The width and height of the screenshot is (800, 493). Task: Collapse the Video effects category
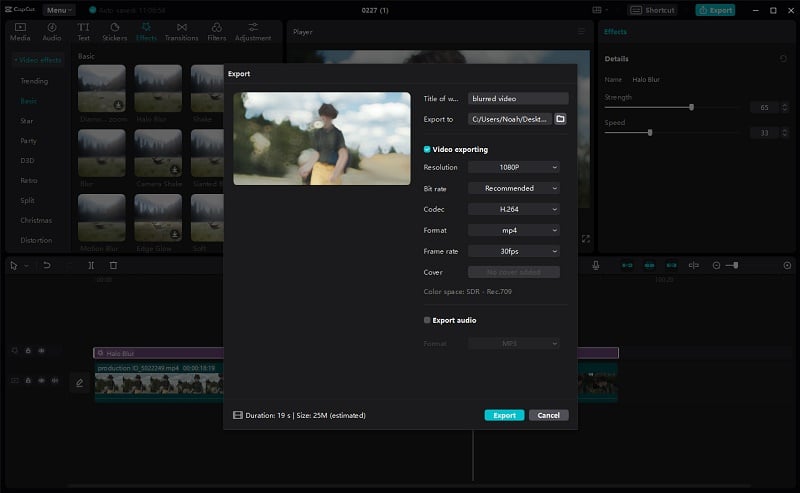click(38, 60)
